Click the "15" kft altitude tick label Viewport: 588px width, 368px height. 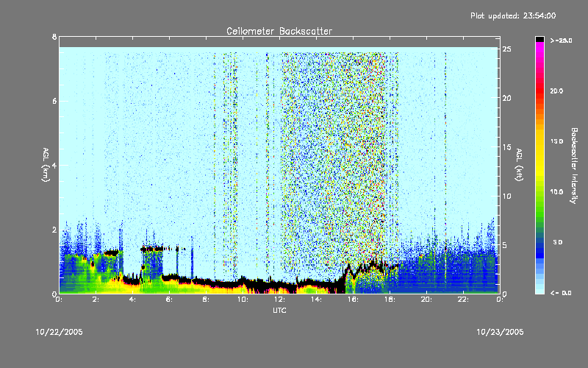(507, 147)
